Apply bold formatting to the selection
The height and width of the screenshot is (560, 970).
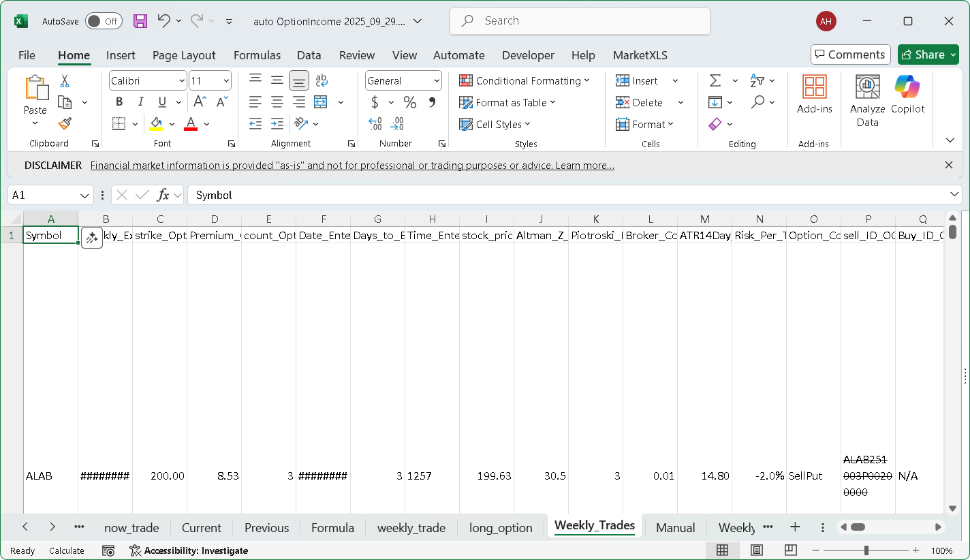[x=119, y=102]
